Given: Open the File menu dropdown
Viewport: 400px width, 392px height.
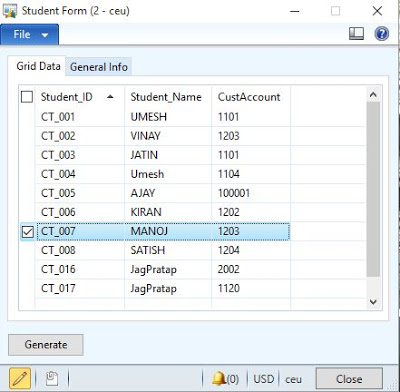Looking at the screenshot, I should pos(29,34).
